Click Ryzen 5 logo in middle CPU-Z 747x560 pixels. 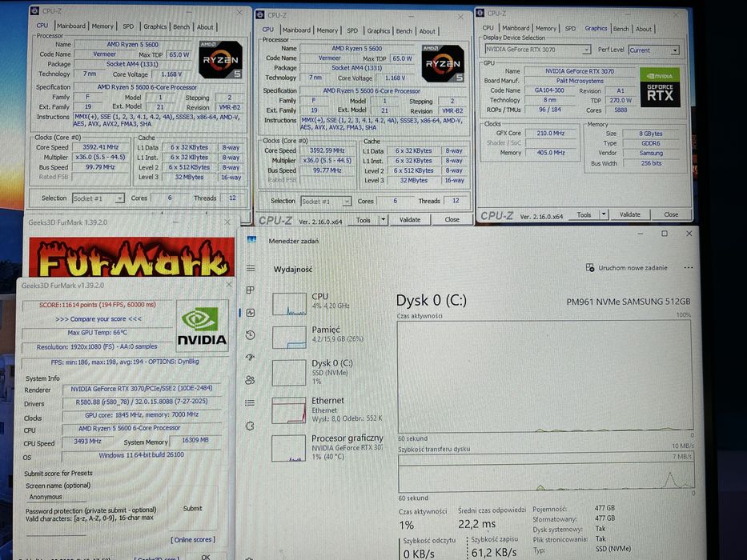(x=443, y=63)
